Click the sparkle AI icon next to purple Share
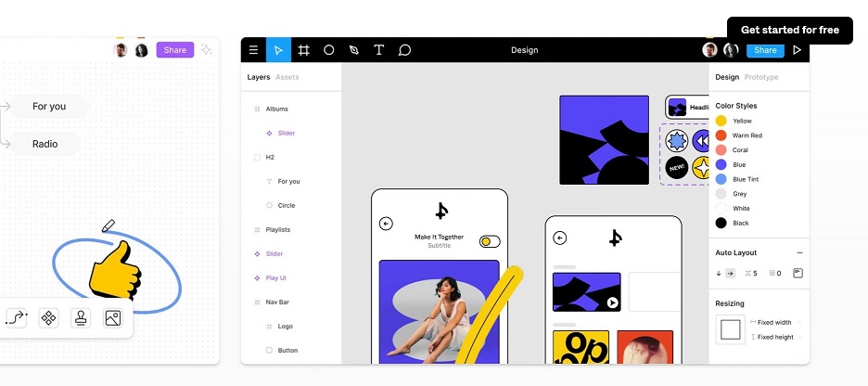 click(x=207, y=50)
